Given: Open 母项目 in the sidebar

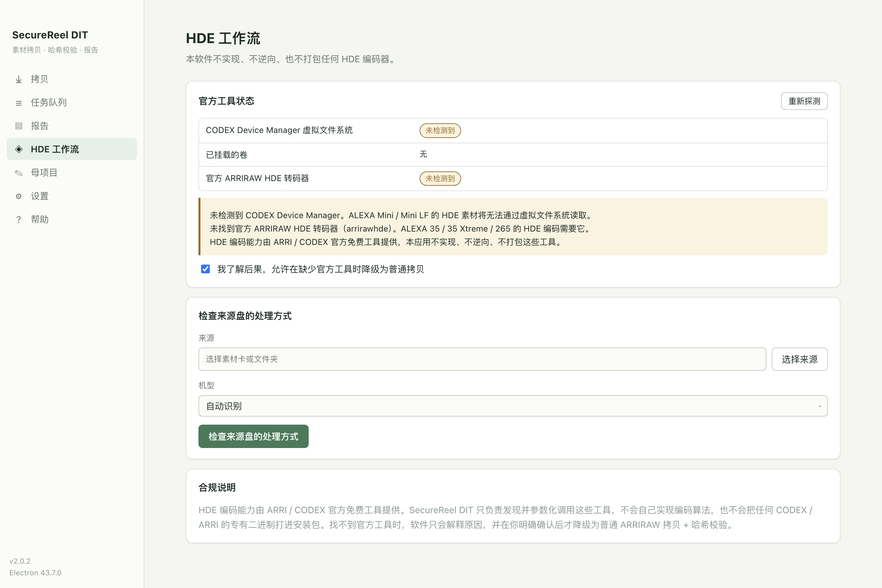Looking at the screenshot, I should (71, 172).
